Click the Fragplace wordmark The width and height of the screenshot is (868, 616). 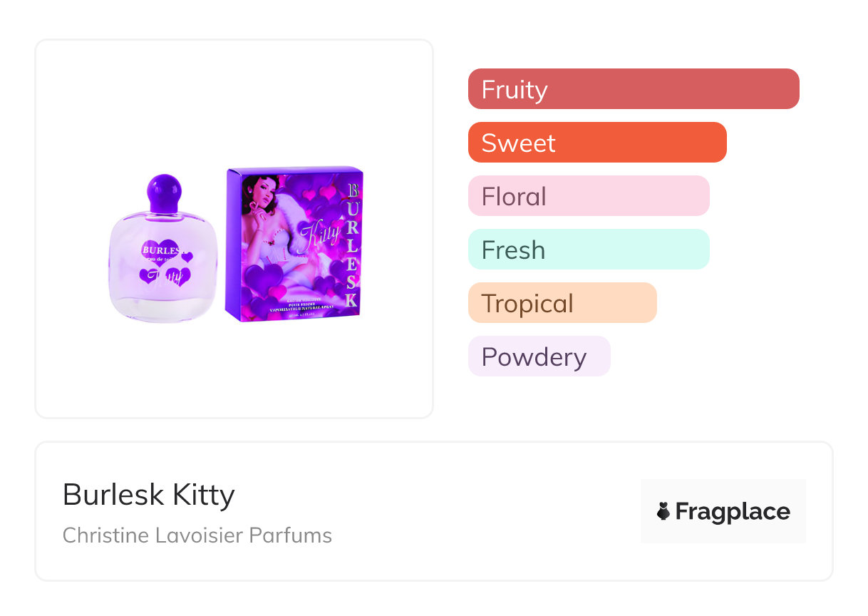click(x=732, y=511)
